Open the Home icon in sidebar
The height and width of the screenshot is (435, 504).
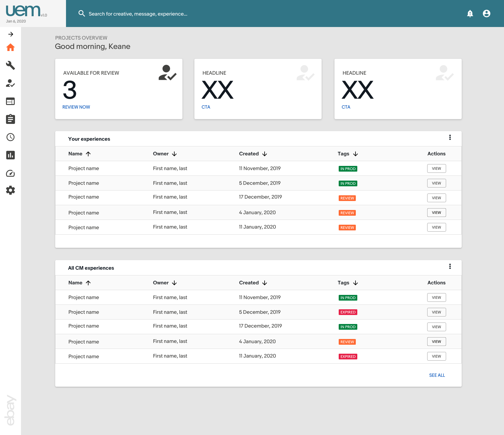pos(10,47)
